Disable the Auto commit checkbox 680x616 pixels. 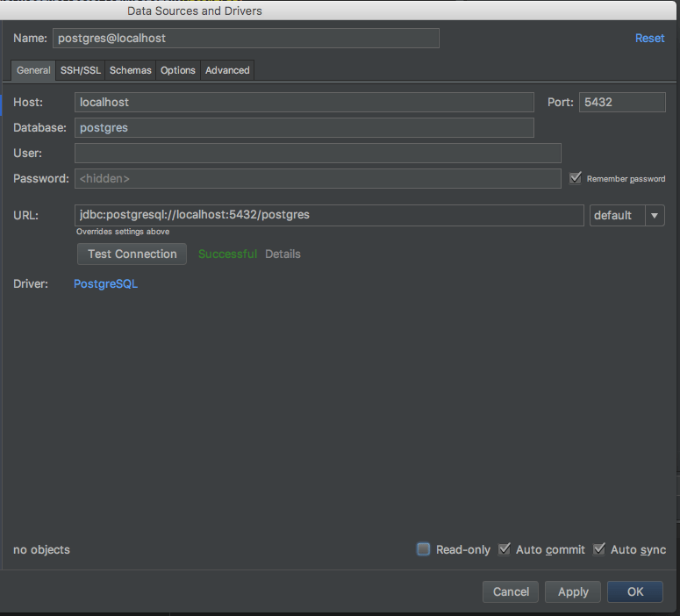click(x=505, y=549)
